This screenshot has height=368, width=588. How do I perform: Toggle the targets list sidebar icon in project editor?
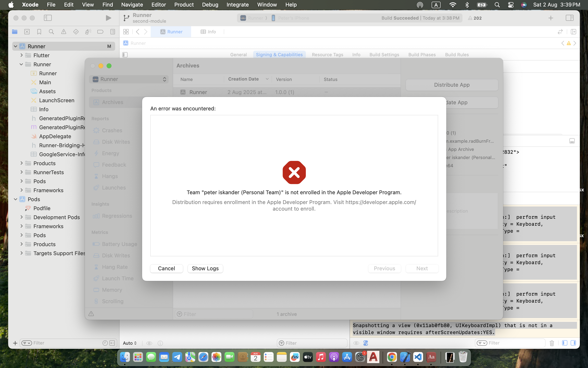[125, 55]
